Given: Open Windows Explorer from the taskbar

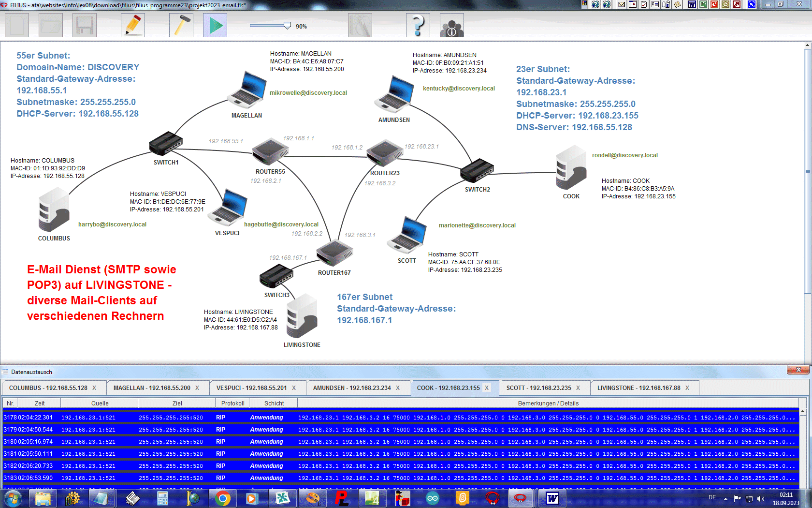Looking at the screenshot, I should (43, 498).
